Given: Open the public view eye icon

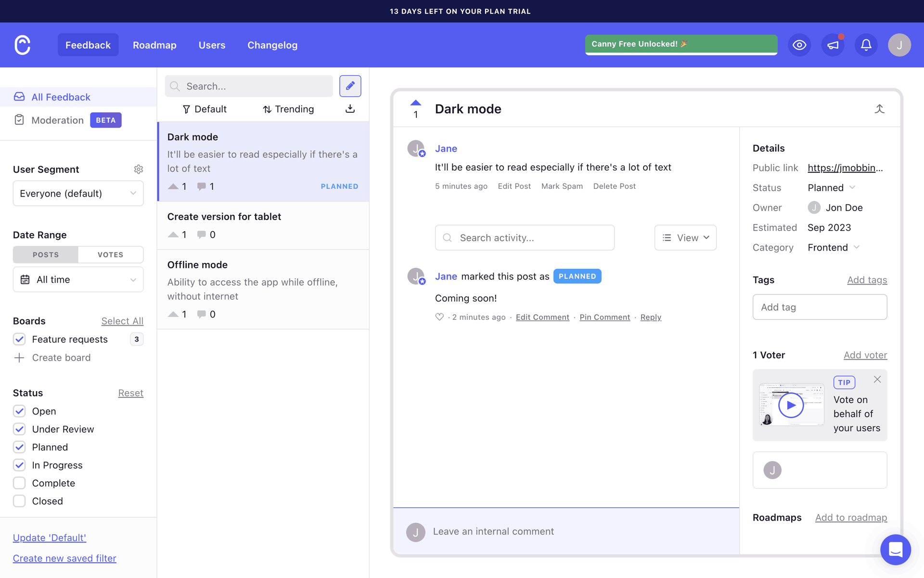Looking at the screenshot, I should click(799, 45).
